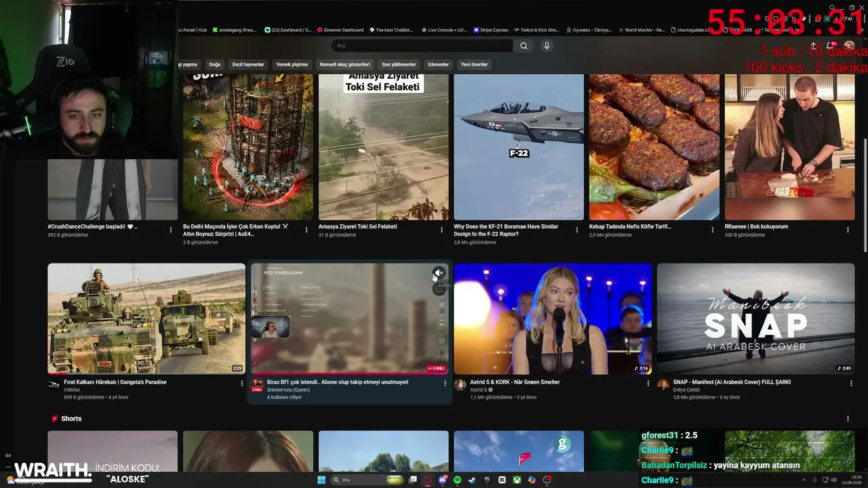Switch to The best ChatBot browser tab
Image resolution: width=868 pixels, height=488 pixels.
[x=392, y=30]
